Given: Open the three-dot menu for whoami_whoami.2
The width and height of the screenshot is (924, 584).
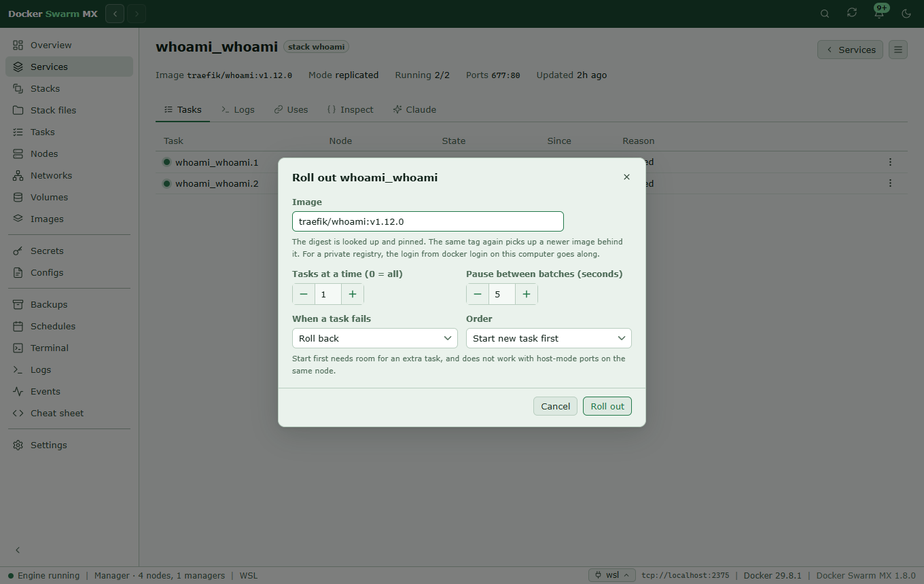Looking at the screenshot, I should click(x=890, y=183).
